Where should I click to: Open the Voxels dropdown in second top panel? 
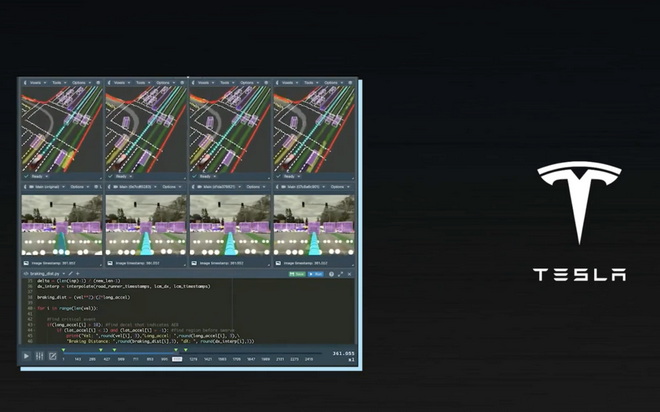[122, 83]
